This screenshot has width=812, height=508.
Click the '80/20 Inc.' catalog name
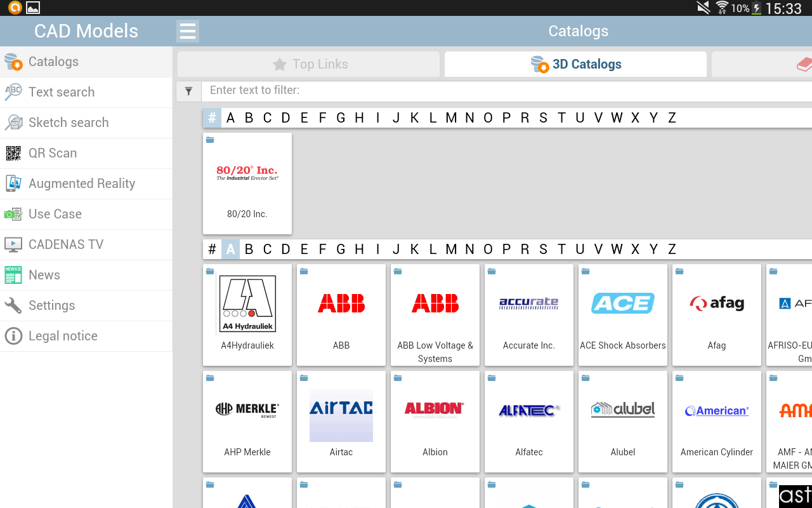point(247,214)
